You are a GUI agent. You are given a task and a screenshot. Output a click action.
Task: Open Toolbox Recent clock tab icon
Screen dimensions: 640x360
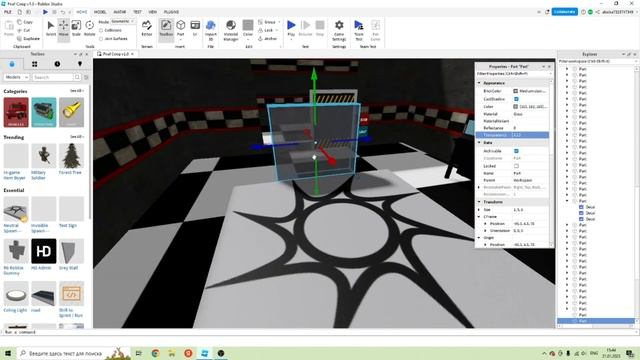pos(57,64)
